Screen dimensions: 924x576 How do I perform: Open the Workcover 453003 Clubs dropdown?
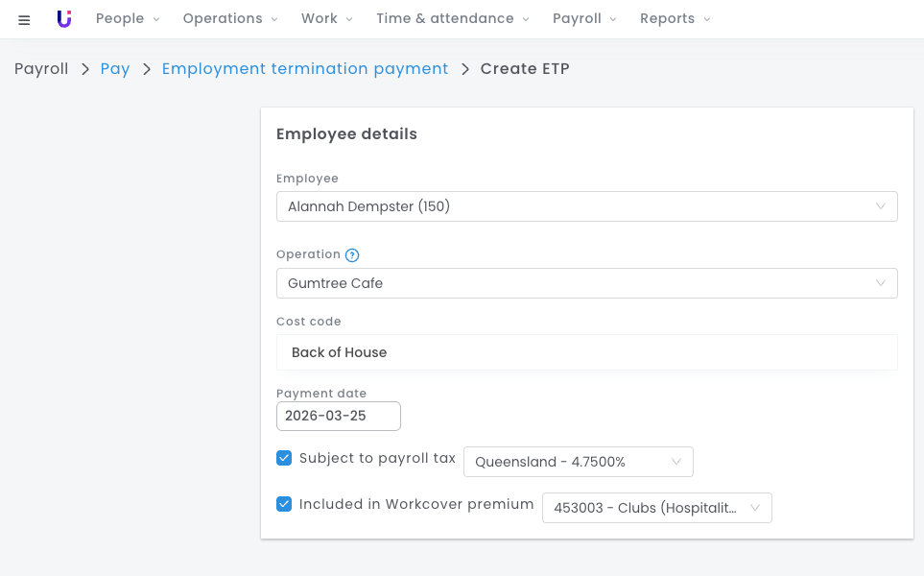pyautogui.click(x=656, y=508)
